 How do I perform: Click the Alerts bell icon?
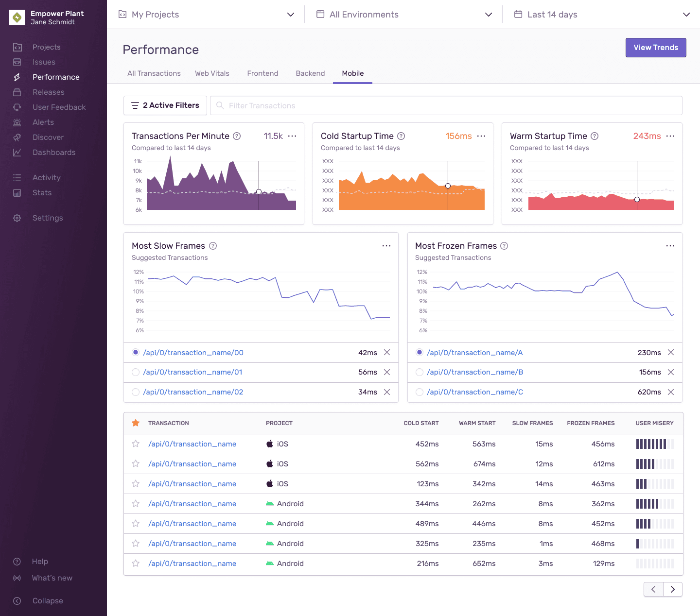pos(17,122)
